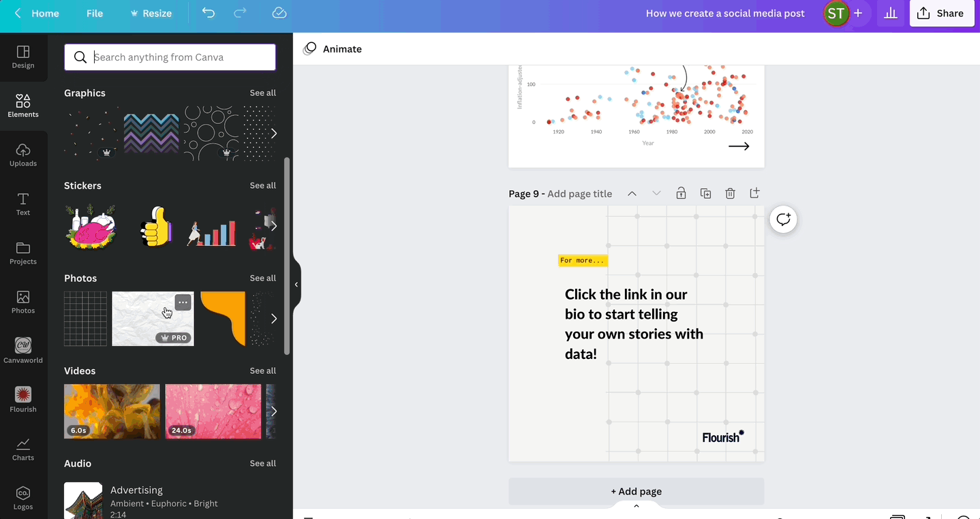Select the orange shape photo thumbnail
Screen dimensions: 980x519
coord(223,318)
